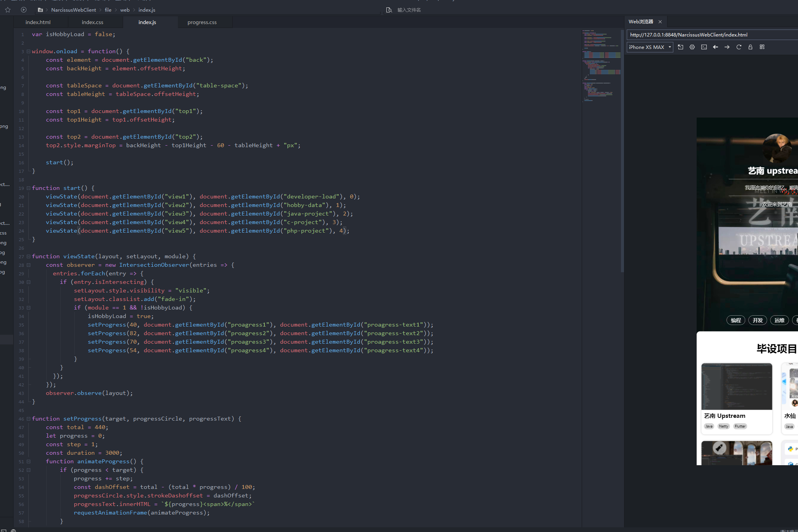This screenshot has height=532, width=798.
Task: Click the line number 1 in the gutter
Action: point(23,35)
